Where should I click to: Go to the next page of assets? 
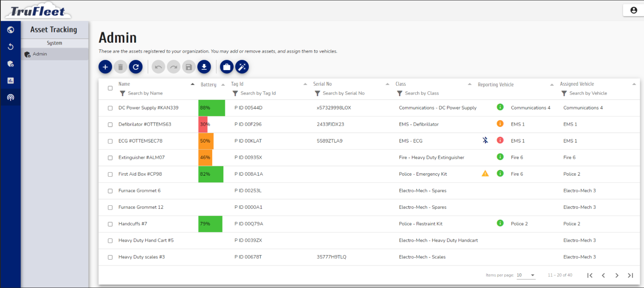point(617,275)
